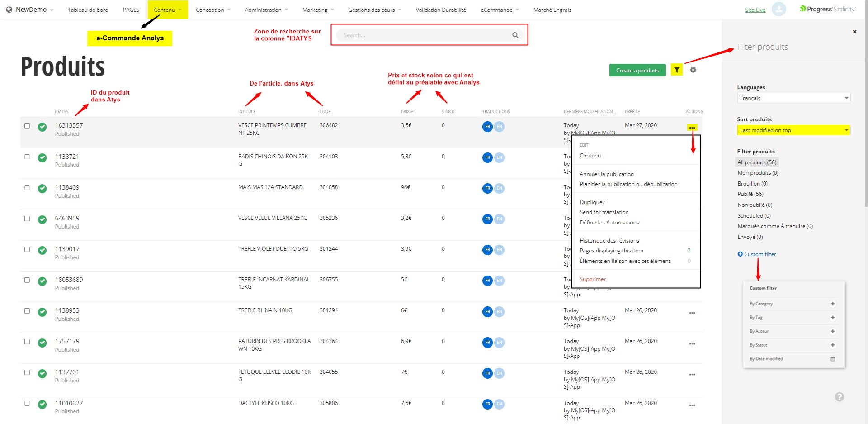Select the EN badge for VESCE VELUE VILLANA
Image resolution: width=868 pixels, height=424 pixels.
click(x=499, y=219)
